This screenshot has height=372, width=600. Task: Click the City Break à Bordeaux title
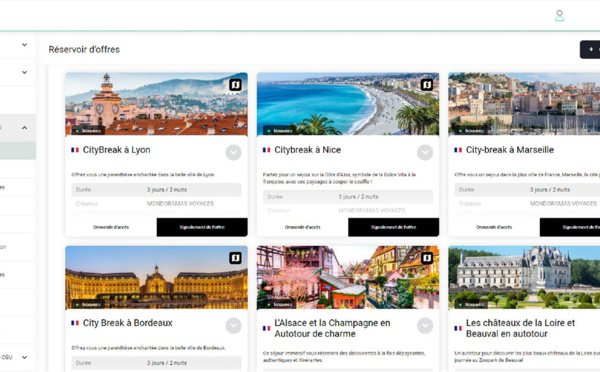click(128, 323)
